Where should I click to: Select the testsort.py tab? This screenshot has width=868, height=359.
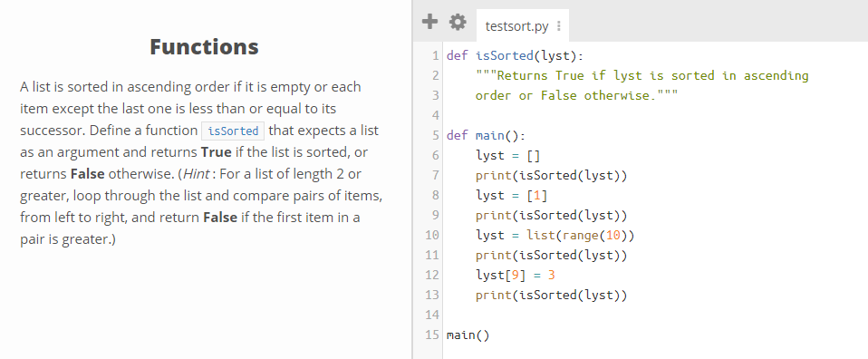coord(516,26)
